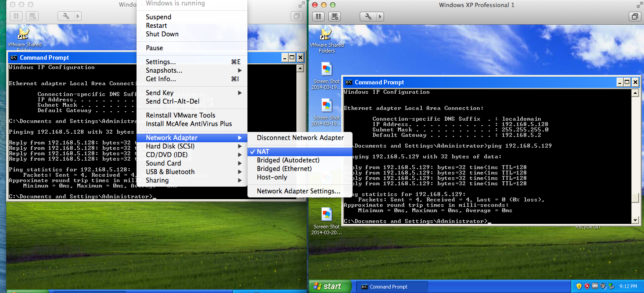
Task: Pause the right VM with the toolbar pause button
Action: [318, 17]
